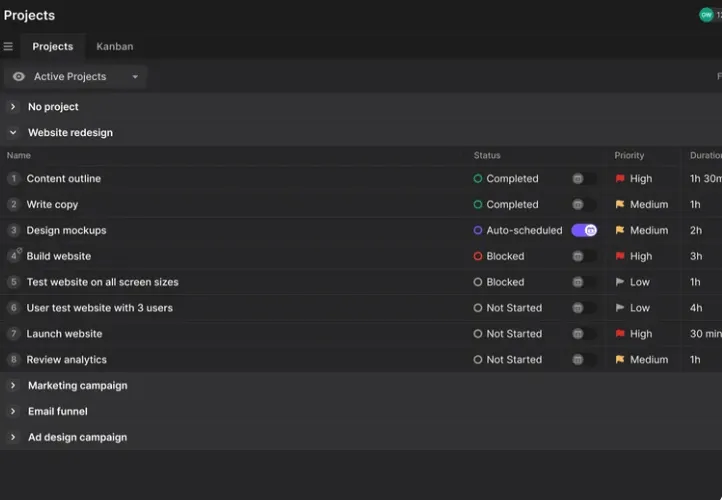The image size is (722, 500).
Task: Expand the No project group
Action: [13, 107]
